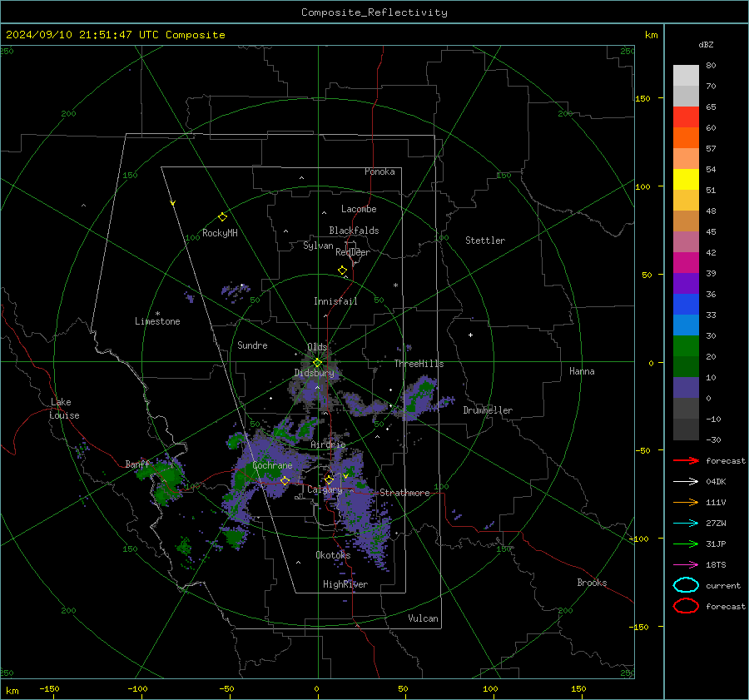This screenshot has width=749, height=700.
Task: Select the yellow diamond marker below RedDeer
Action: (343, 271)
